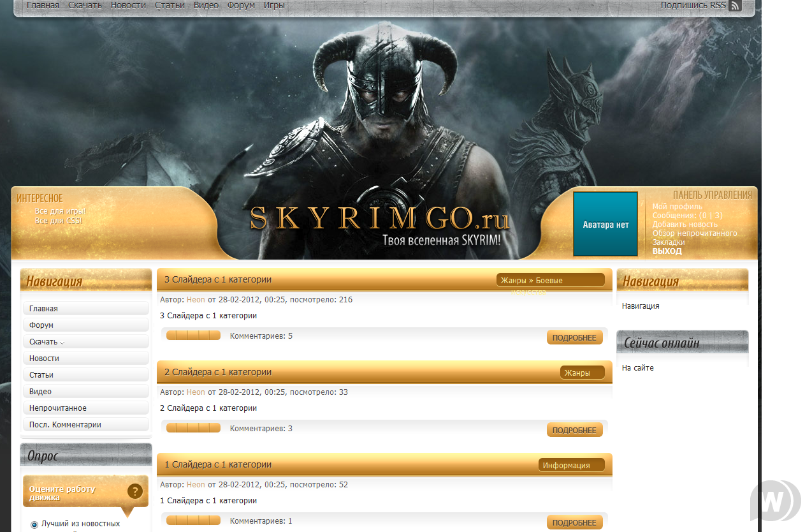The image size is (812, 532).
Task: Open Новости in the left sidebar
Action: (x=86, y=358)
